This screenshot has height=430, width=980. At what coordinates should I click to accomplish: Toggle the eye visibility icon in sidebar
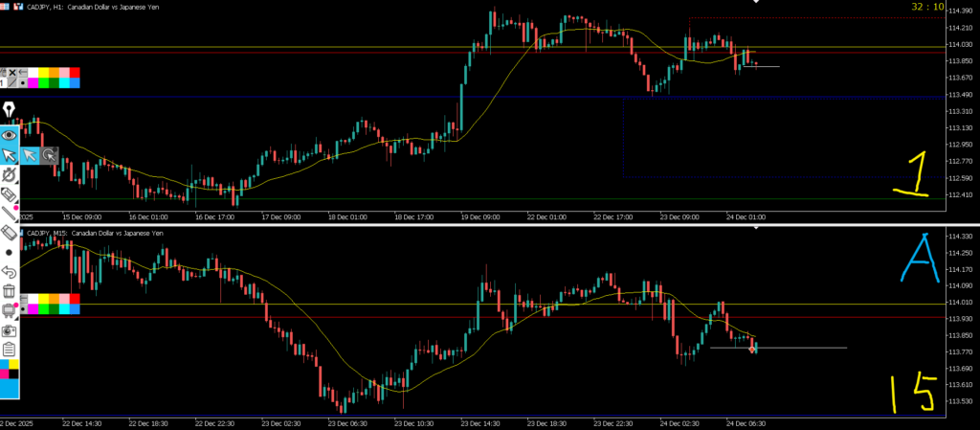[10, 135]
